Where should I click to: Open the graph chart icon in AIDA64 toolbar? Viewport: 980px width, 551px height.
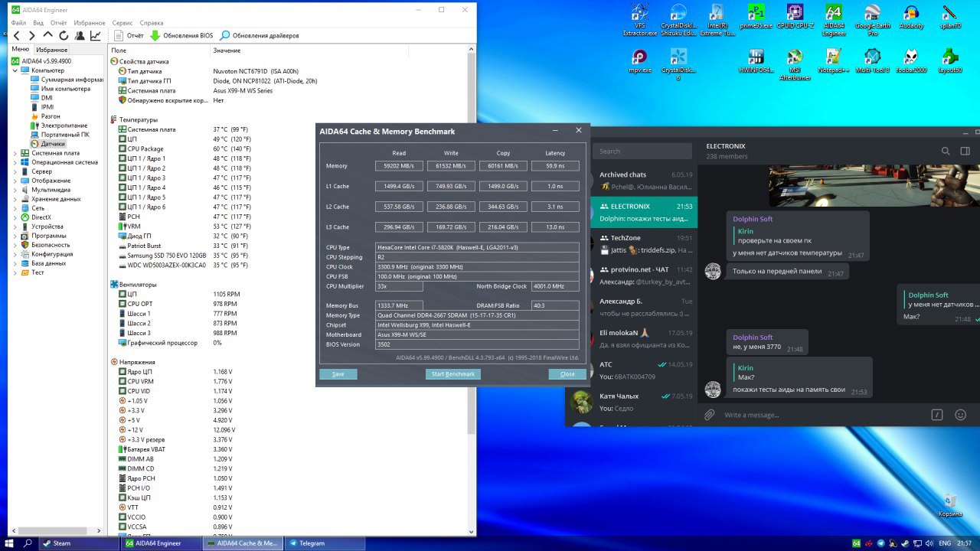coord(96,35)
